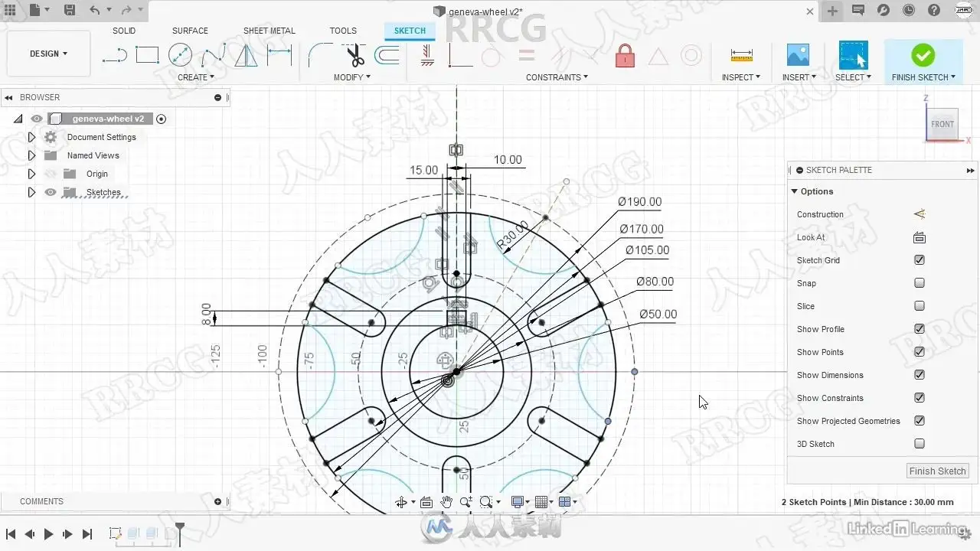The height and width of the screenshot is (551, 980).
Task: Uncheck the Show Points checkbox
Action: click(x=920, y=352)
